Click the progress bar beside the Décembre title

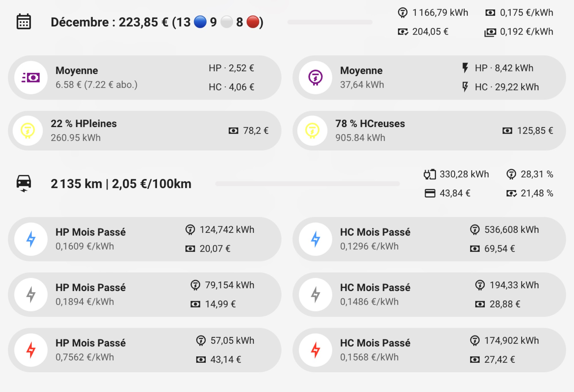coord(330,22)
